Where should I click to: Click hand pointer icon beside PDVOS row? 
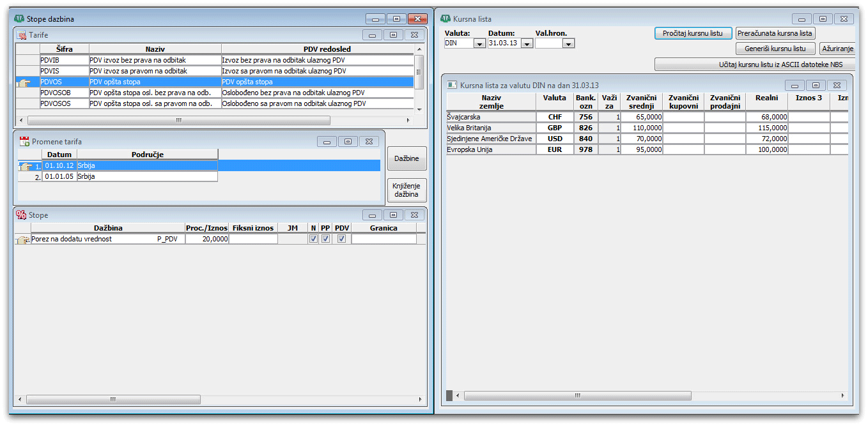tap(25, 82)
